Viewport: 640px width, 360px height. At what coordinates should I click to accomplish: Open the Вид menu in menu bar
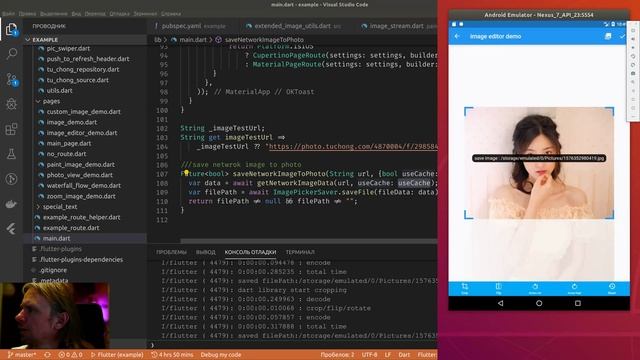tap(76, 13)
